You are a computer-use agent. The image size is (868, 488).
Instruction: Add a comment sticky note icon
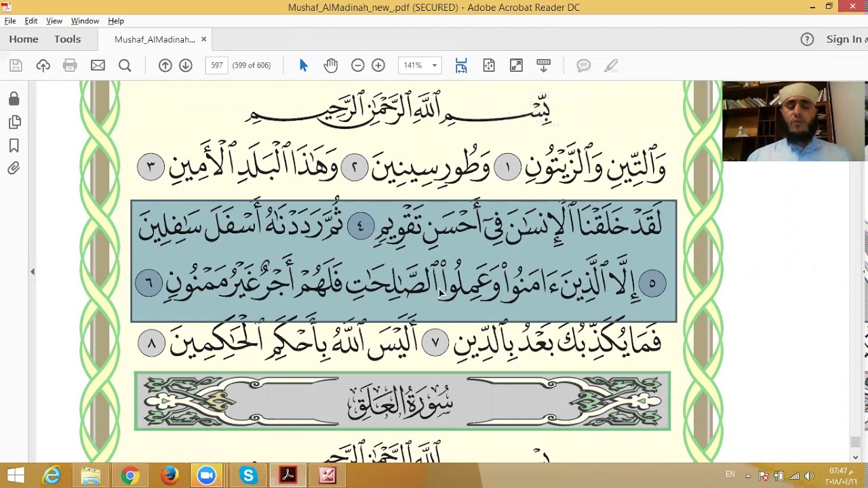pos(583,65)
